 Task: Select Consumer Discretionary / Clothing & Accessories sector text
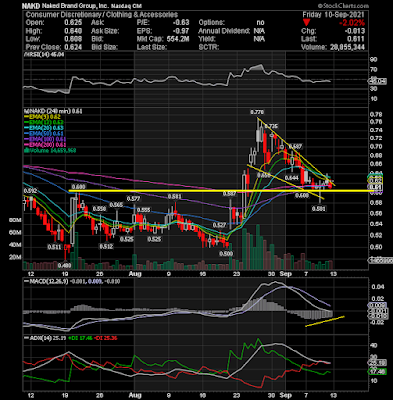click(102, 14)
